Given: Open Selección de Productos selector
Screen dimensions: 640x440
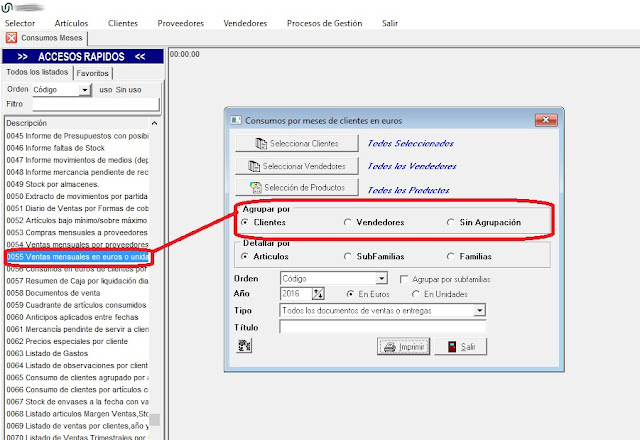Looking at the screenshot, I should pos(295,187).
